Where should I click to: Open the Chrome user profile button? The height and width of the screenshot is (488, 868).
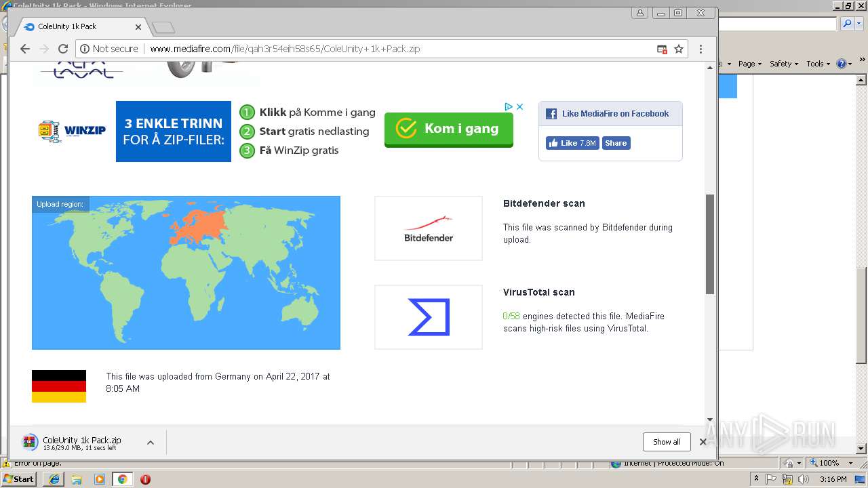639,13
